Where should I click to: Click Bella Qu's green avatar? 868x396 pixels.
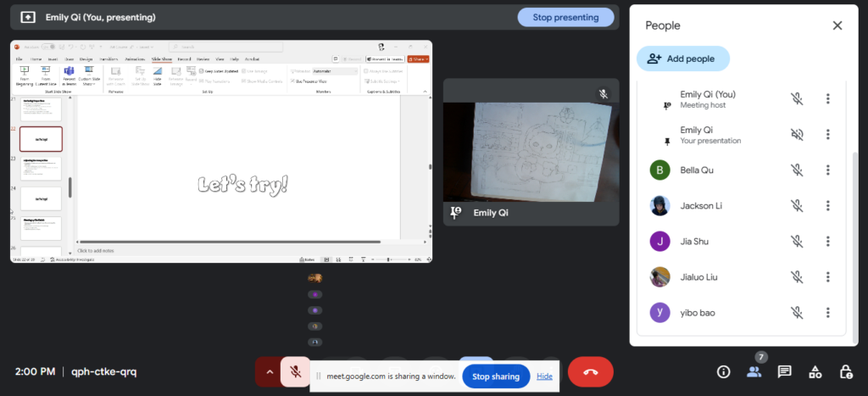point(659,170)
